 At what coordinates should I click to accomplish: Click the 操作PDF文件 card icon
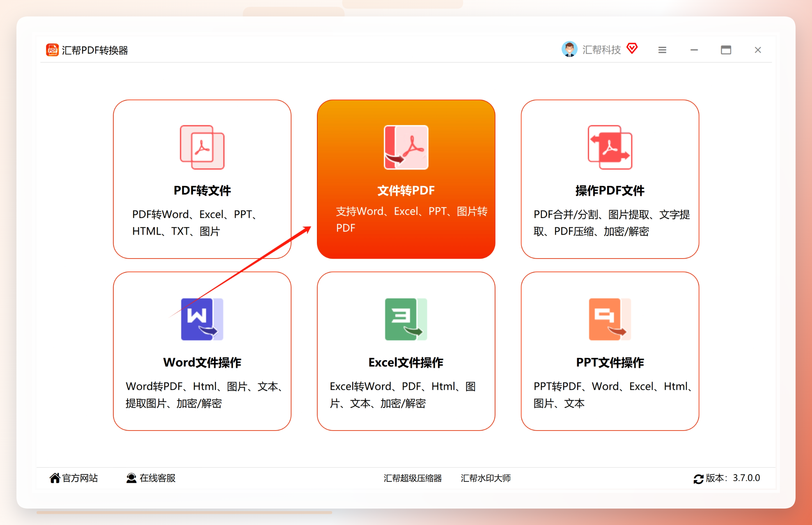pyautogui.click(x=610, y=147)
